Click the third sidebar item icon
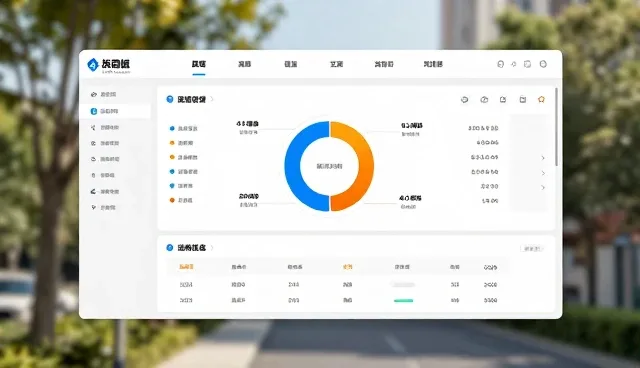This screenshot has height=368, width=640. [93, 127]
